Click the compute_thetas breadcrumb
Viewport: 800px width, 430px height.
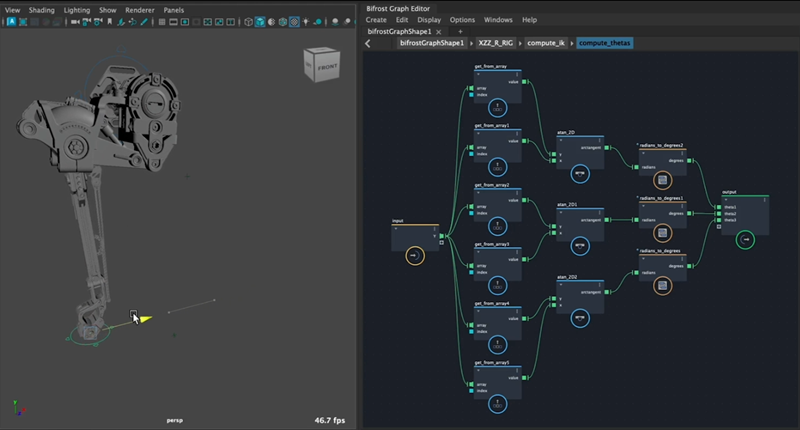point(605,43)
